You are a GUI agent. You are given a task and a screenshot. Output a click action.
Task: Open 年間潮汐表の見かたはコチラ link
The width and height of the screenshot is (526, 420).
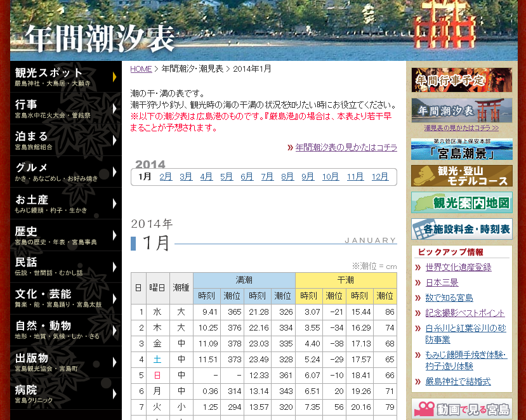(346, 147)
